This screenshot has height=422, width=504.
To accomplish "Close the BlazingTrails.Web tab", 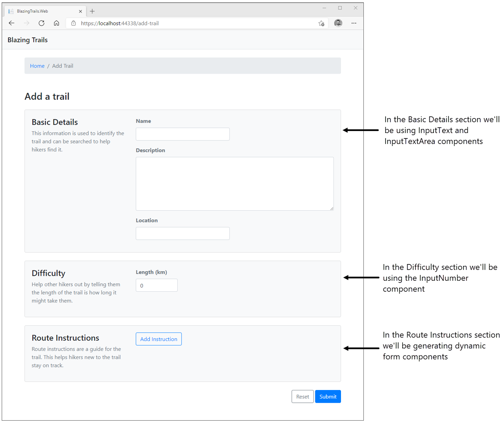I will coord(80,11).
